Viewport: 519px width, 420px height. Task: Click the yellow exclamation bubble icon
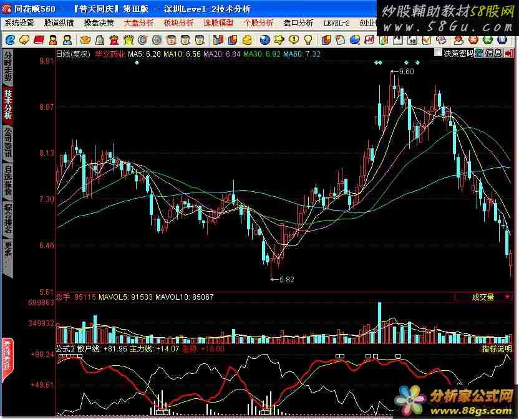tap(294, 41)
